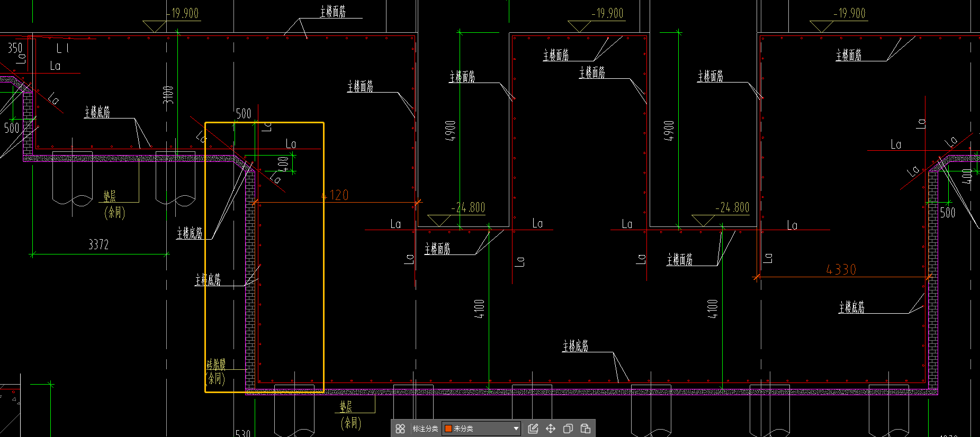Click the 标注分类 label
Viewport: 980px width, 437px height.
click(x=425, y=429)
